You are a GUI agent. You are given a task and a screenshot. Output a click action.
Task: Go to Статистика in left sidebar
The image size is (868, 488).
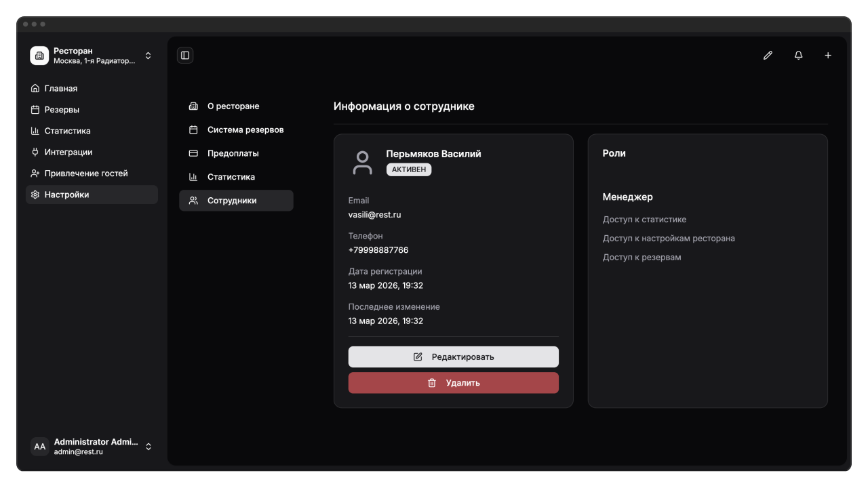pos(67,131)
